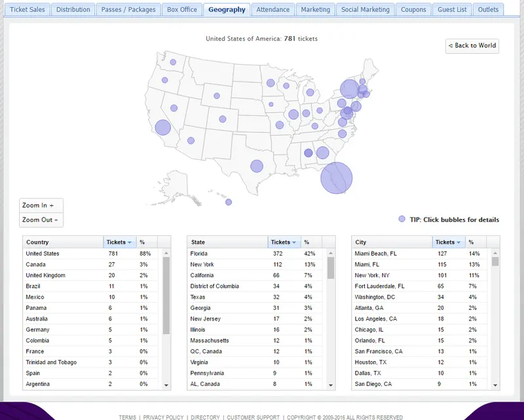This screenshot has height=420, width=524.
Task: Click the Country column header
Action: coord(63,242)
